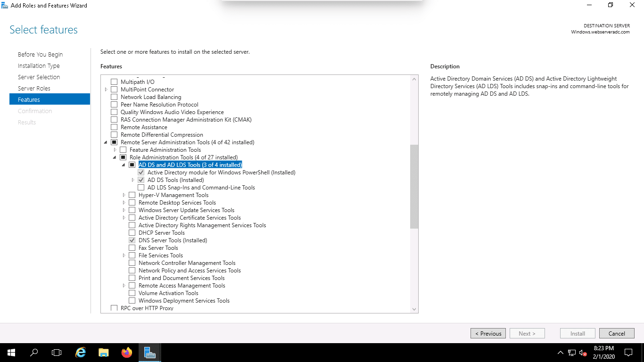Open Windows Search from the taskbar
Image resolution: width=644 pixels, height=362 pixels.
(33, 352)
